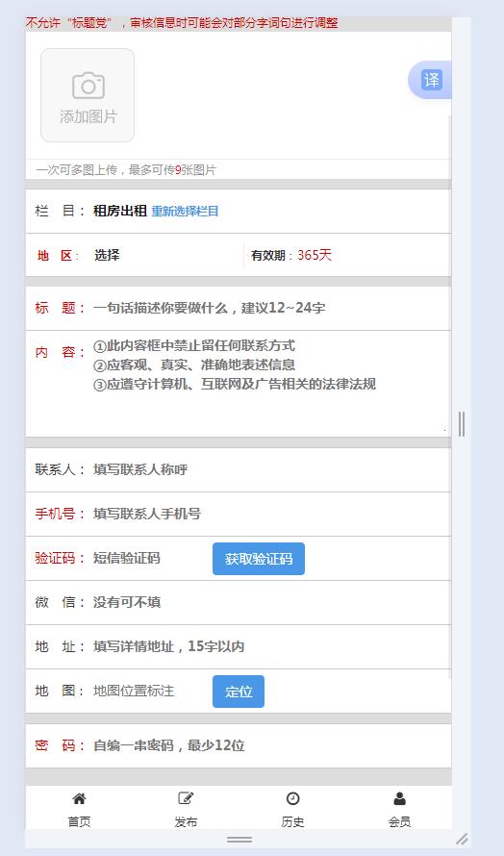Click the 定位 map locate button
Screen dimensions: 504x856
(x=239, y=692)
